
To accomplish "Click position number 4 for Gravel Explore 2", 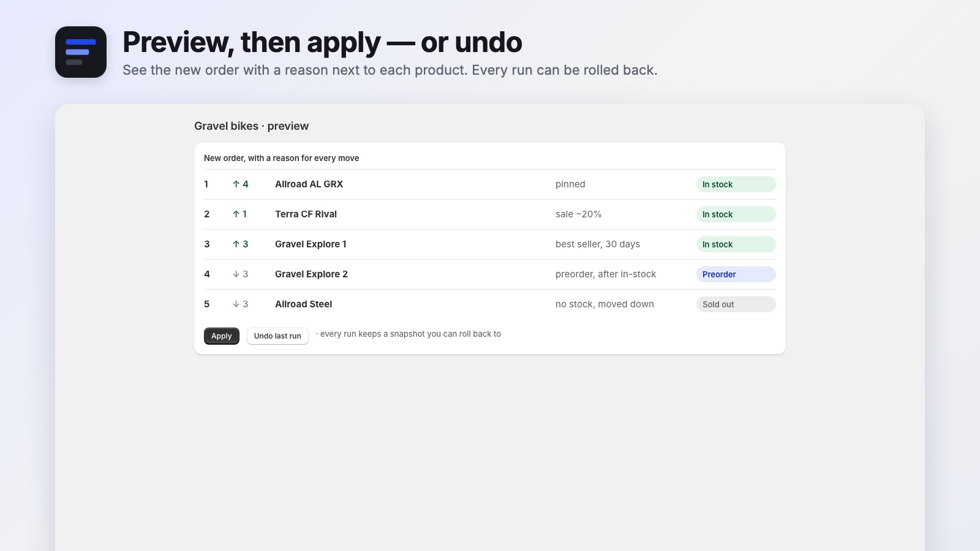I will (207, 274).
